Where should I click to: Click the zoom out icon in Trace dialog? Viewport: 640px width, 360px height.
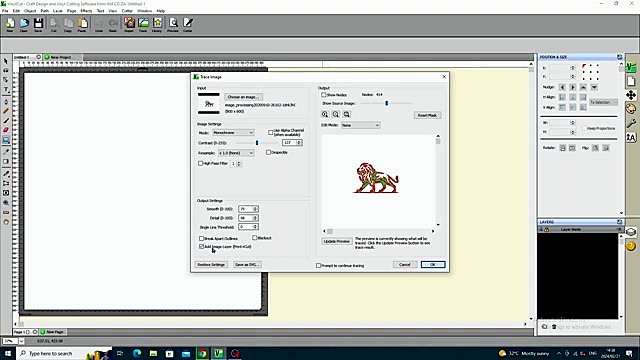336,114
